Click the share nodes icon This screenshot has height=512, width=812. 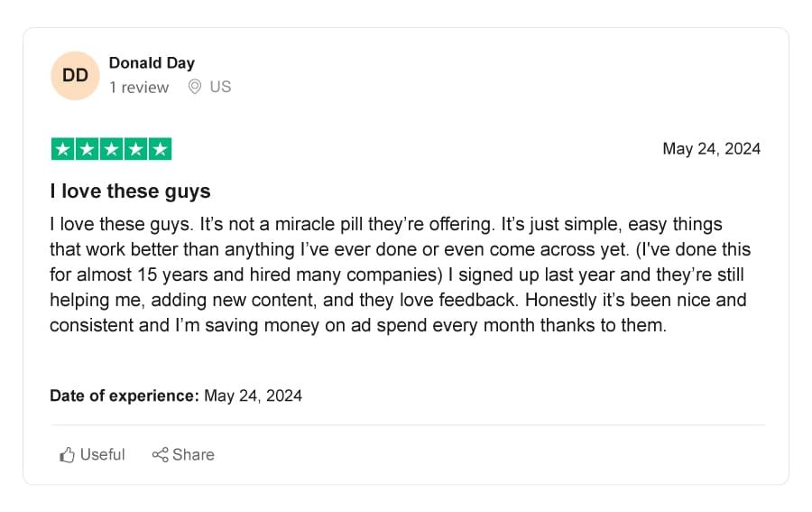160,454
